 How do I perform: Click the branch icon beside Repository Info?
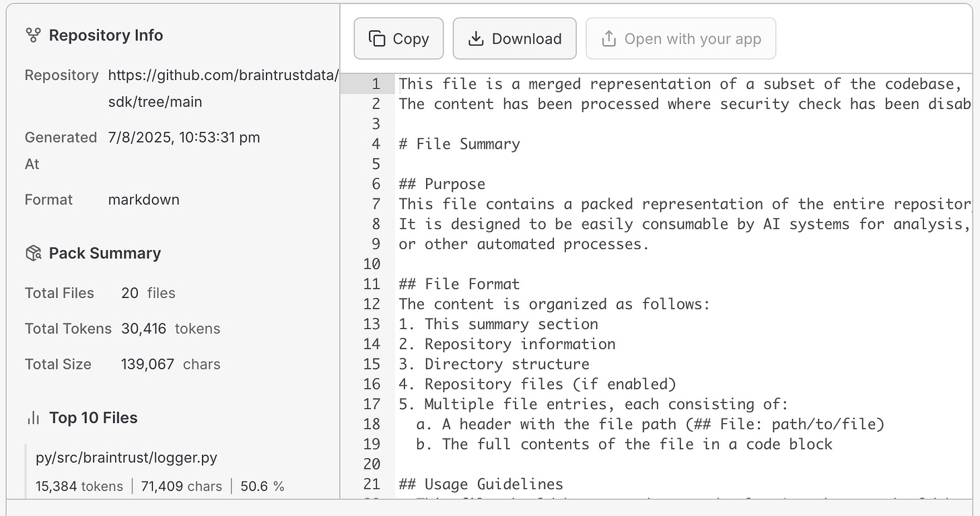tap(34, 35)
